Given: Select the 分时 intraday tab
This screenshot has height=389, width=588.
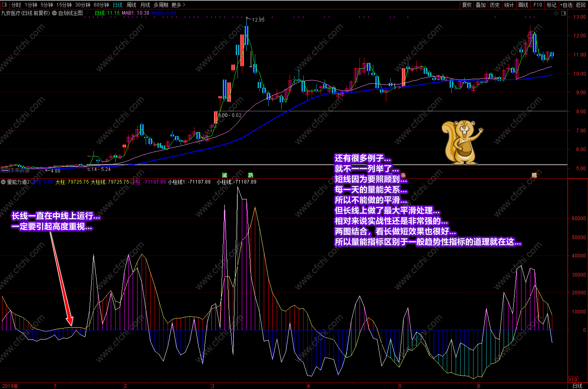Looking at the screenshot, I should [16, 5].
